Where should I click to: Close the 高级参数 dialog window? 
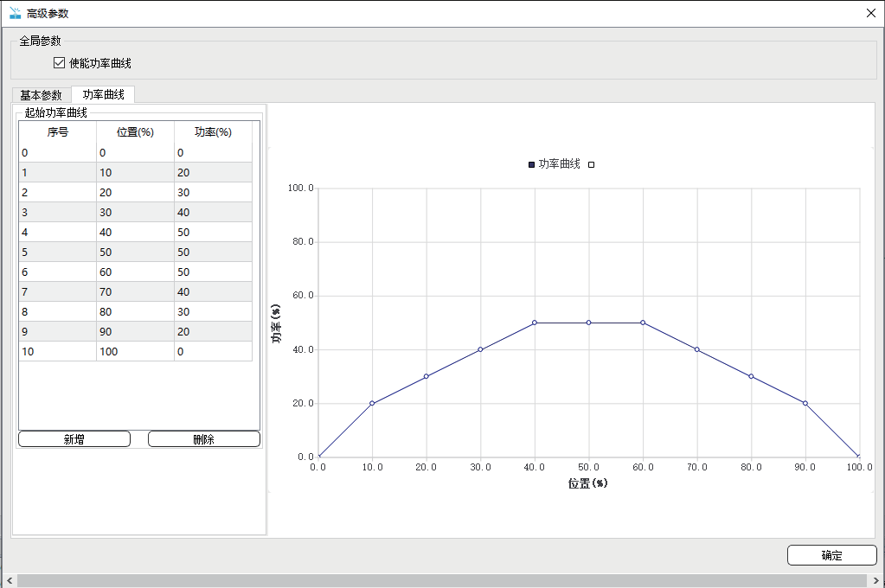(x=870, y=13)
